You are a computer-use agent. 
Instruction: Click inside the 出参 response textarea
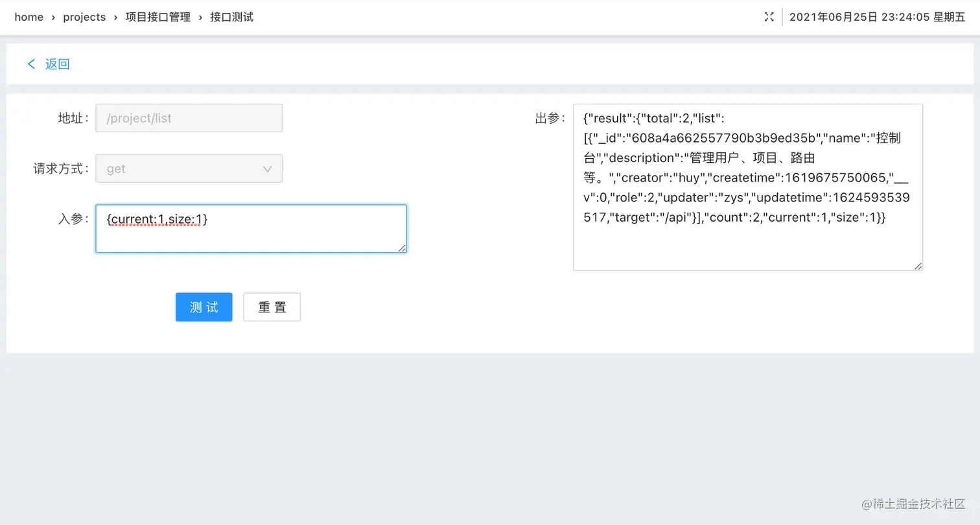(x=748, y=187)
